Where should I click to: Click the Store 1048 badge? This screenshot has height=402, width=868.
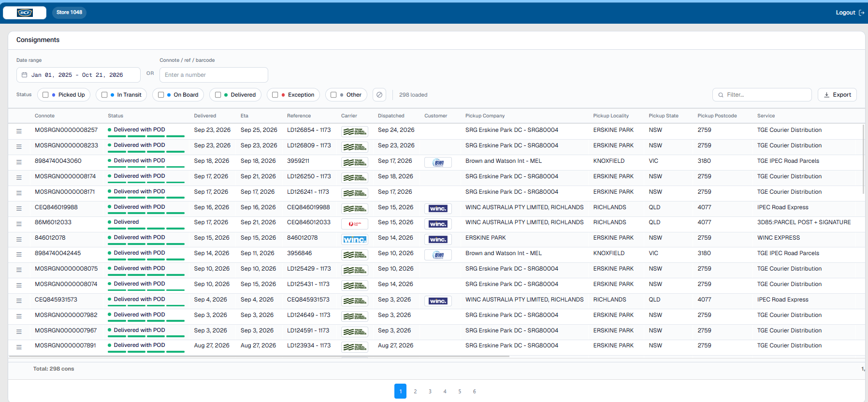tap(69, 13)
